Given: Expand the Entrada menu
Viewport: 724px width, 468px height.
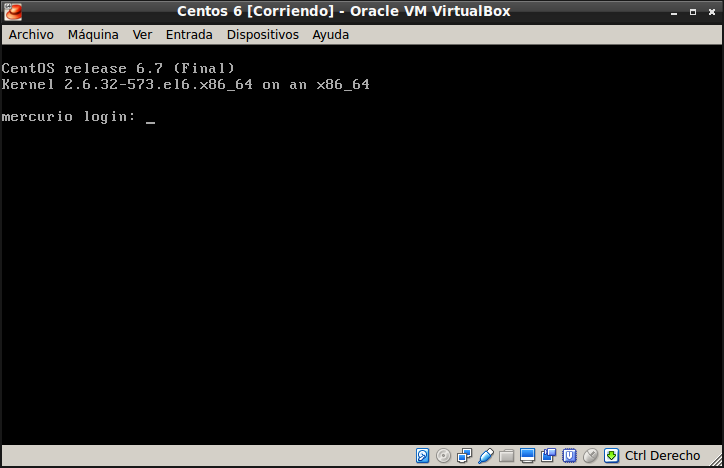Looking at the screenshot, I should (189, 34).
